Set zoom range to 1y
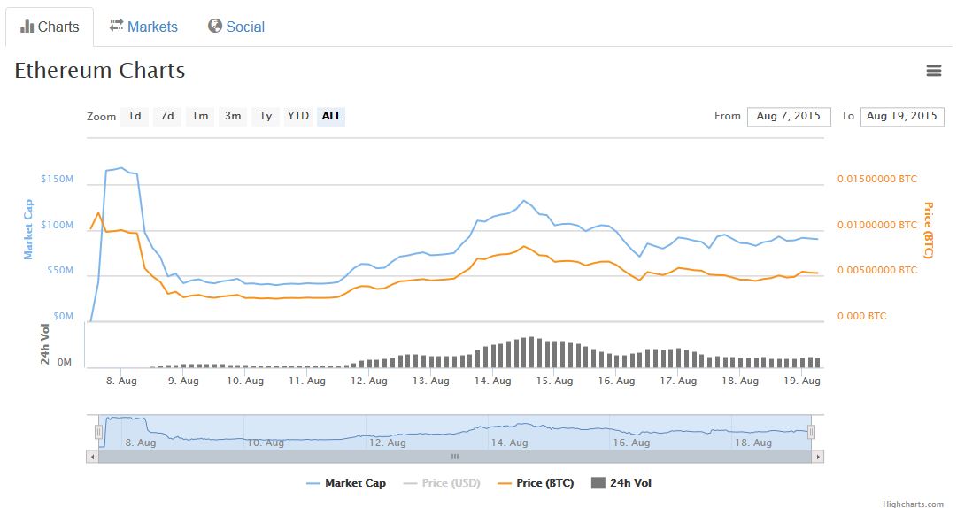 (266, 116)
